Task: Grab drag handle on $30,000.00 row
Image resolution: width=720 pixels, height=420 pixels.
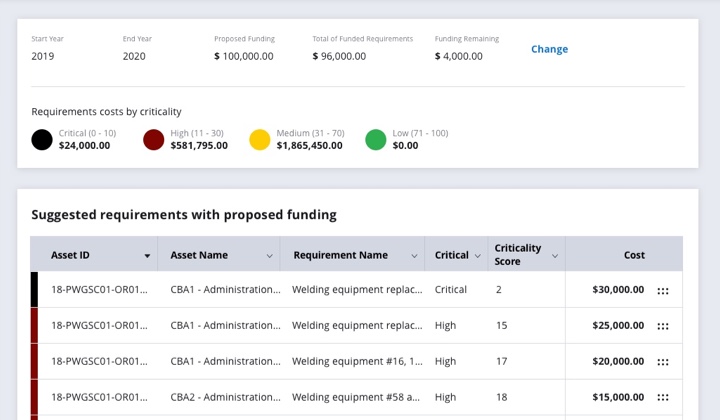Action: (663, 291)
